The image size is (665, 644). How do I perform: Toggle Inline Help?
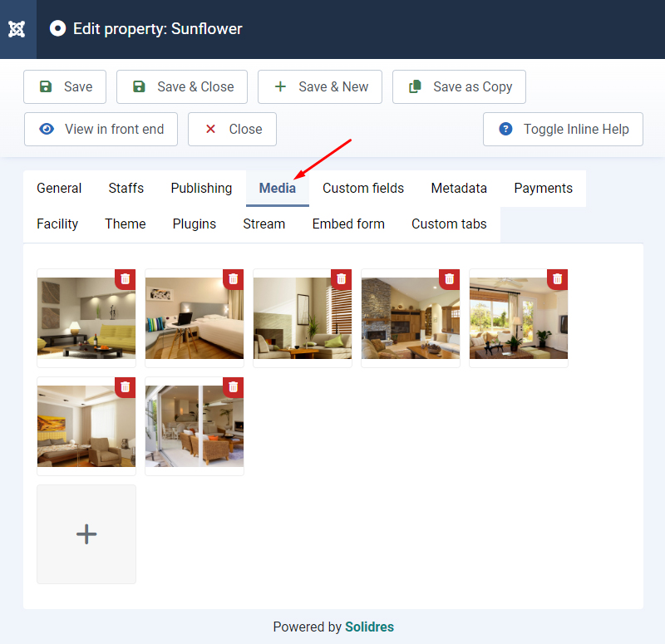(x=563, y=129)
